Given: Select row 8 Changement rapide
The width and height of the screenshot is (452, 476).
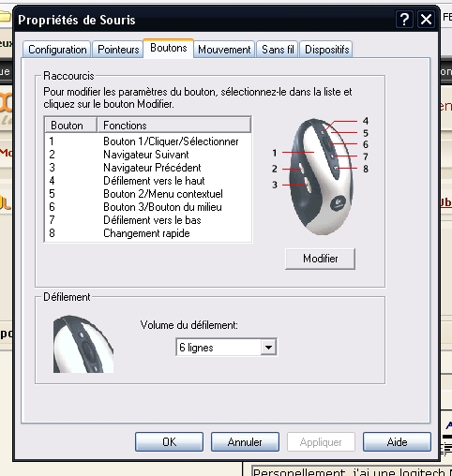Looking at the screenshot, I should [148, 233].
